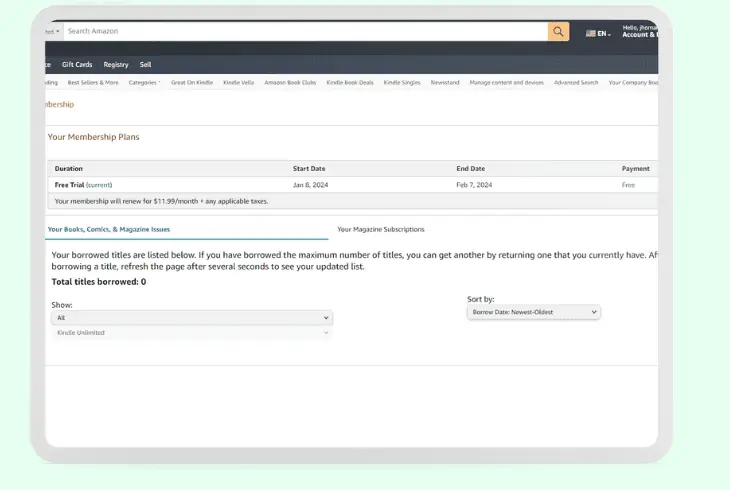Open Great On Kindle link
Screen dimensions: 730x490
[x=192, y=82]
